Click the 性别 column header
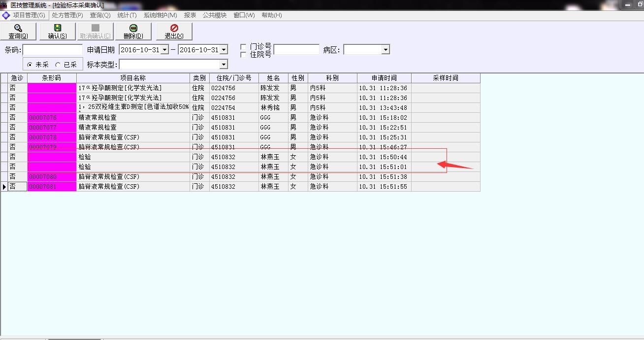The width and height of the screenshot is (644, 340). click(x=298, y=78)
